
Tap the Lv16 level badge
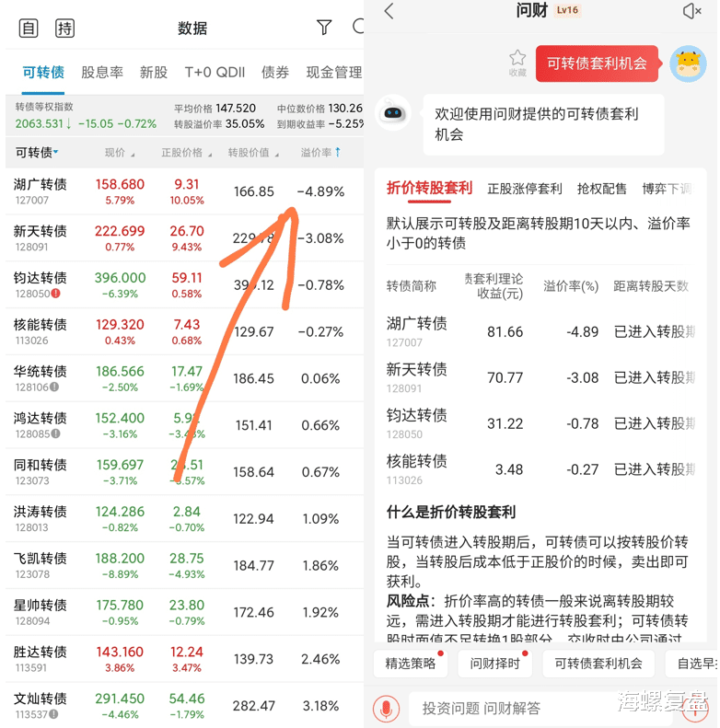click(567, 10)
